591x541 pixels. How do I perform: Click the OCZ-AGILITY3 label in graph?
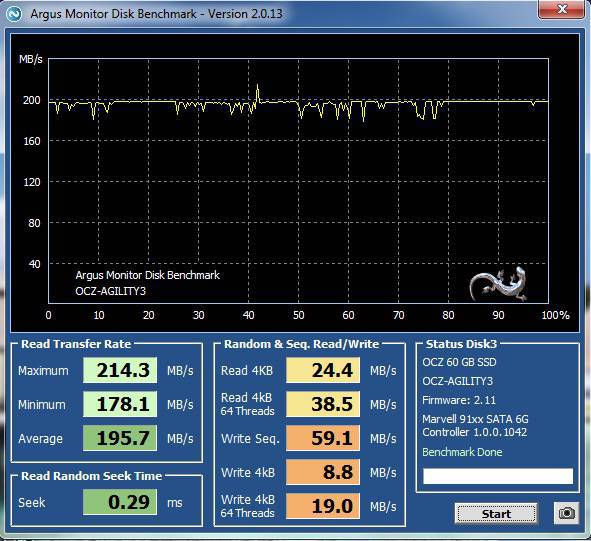tap(110, 291)
